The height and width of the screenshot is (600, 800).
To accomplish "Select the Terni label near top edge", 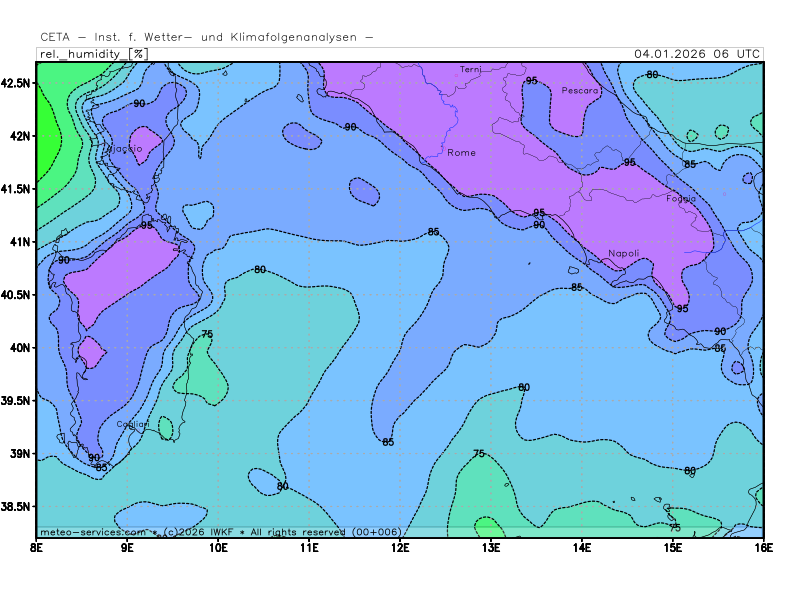I will tap(471, 70).
